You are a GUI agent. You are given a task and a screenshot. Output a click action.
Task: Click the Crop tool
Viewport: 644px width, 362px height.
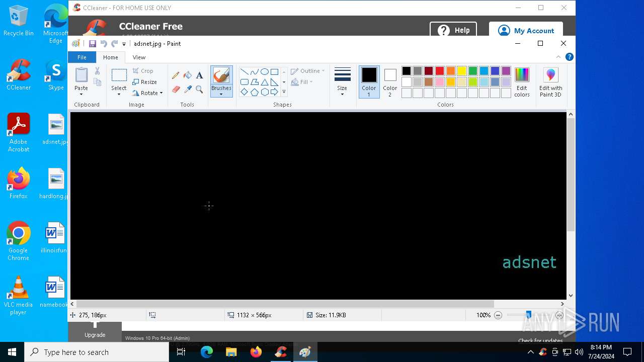pos(143,71)
